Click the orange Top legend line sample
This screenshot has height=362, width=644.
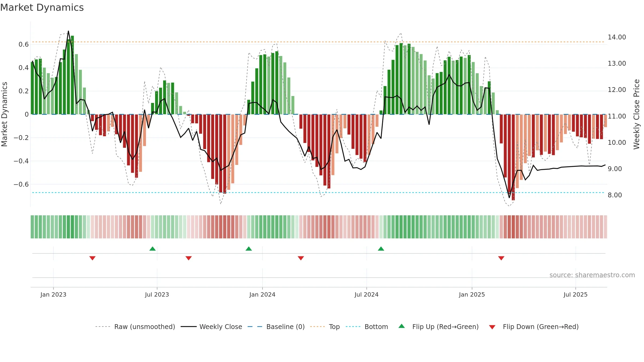coord(317,327)
